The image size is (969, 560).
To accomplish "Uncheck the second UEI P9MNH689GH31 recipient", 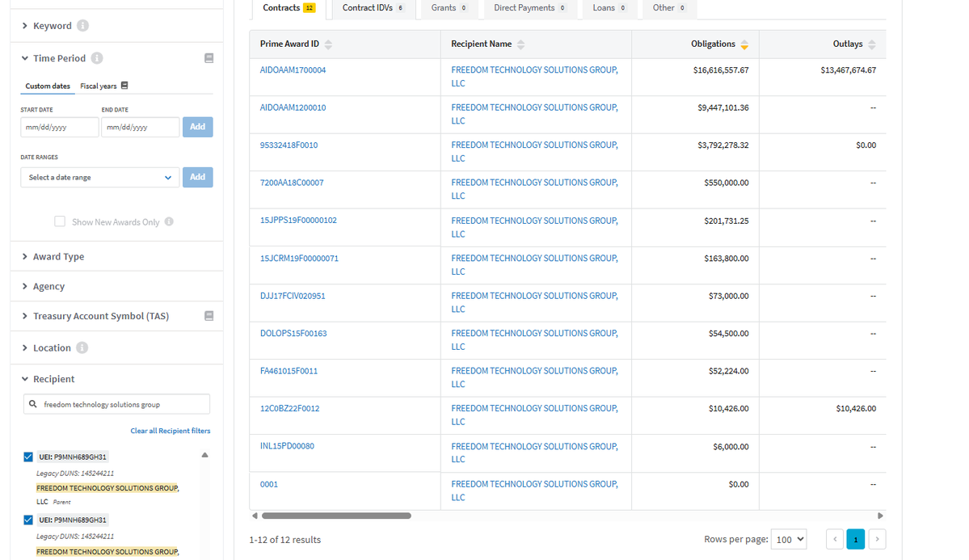I will click(x=28, y=520).
